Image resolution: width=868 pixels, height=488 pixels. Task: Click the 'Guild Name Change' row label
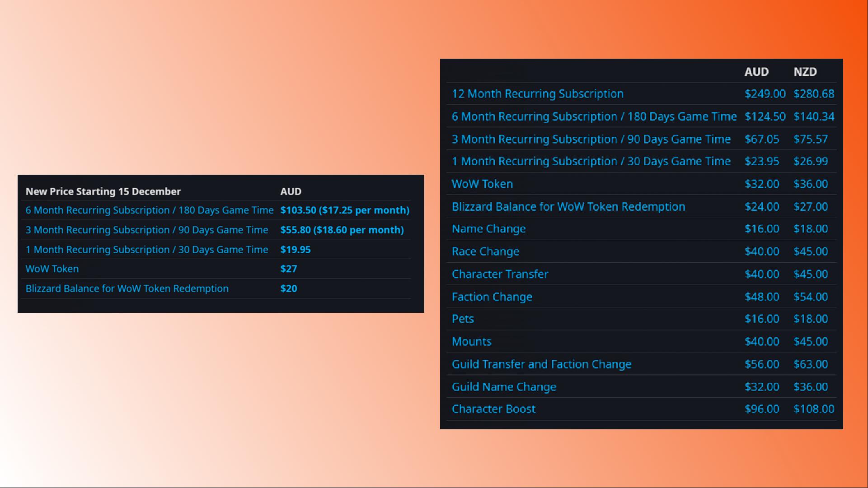[504, 387]
